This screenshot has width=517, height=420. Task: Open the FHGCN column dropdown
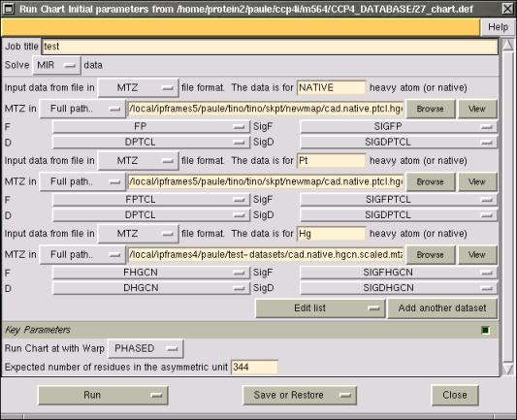click(151, 273)
